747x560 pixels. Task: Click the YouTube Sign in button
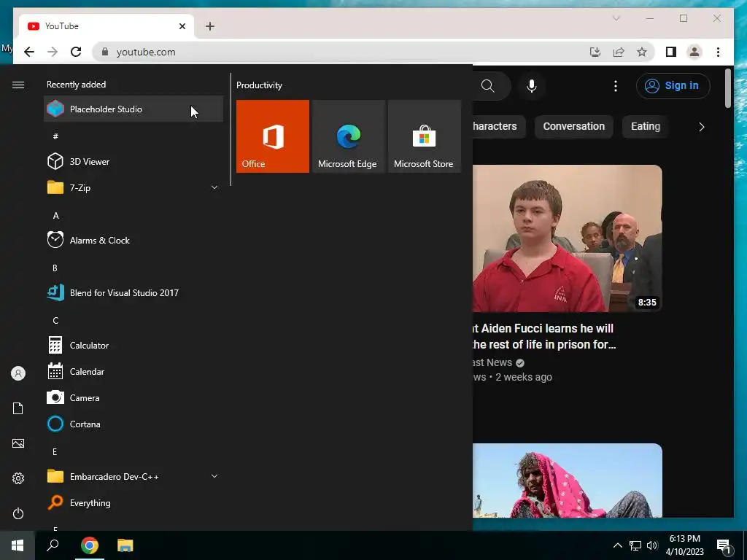(673, 86)
